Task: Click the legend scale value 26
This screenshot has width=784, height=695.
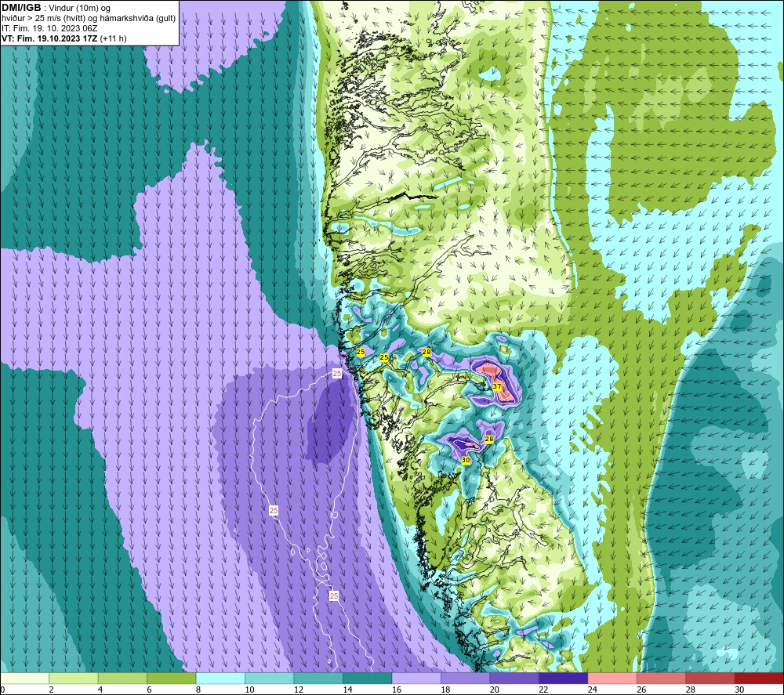Action: click(x=641, y=690)
